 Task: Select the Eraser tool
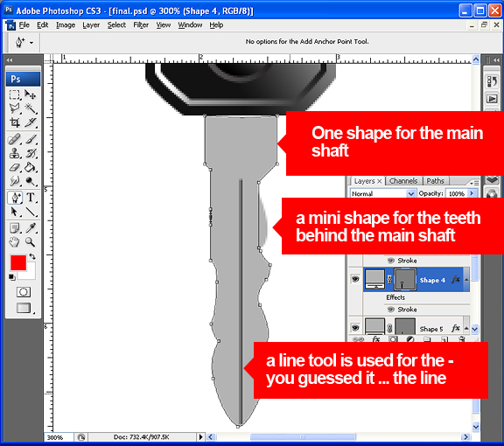15,167
